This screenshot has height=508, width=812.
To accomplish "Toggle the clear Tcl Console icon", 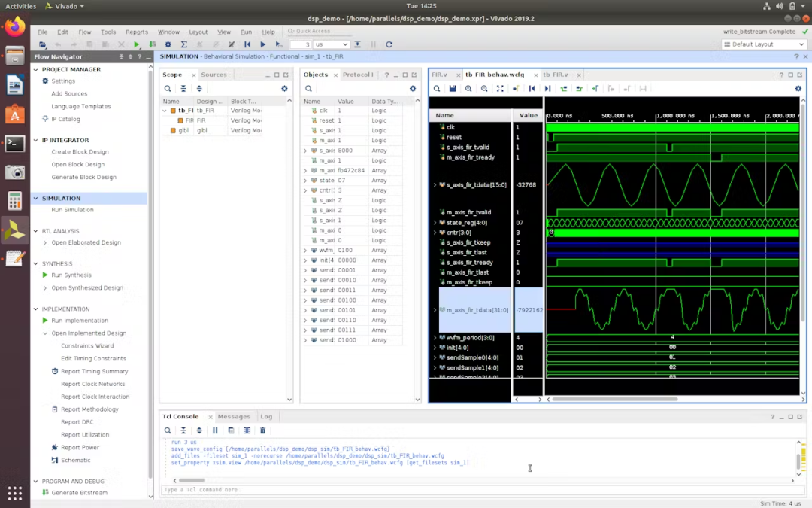I will [x=262, y=430].
